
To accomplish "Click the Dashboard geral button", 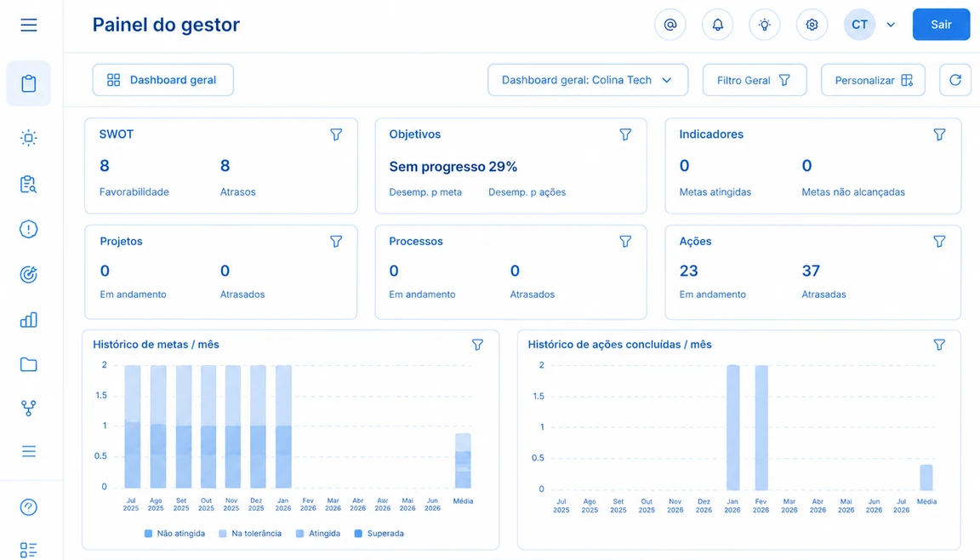I will pyautogui.click(x=163, y=80).
